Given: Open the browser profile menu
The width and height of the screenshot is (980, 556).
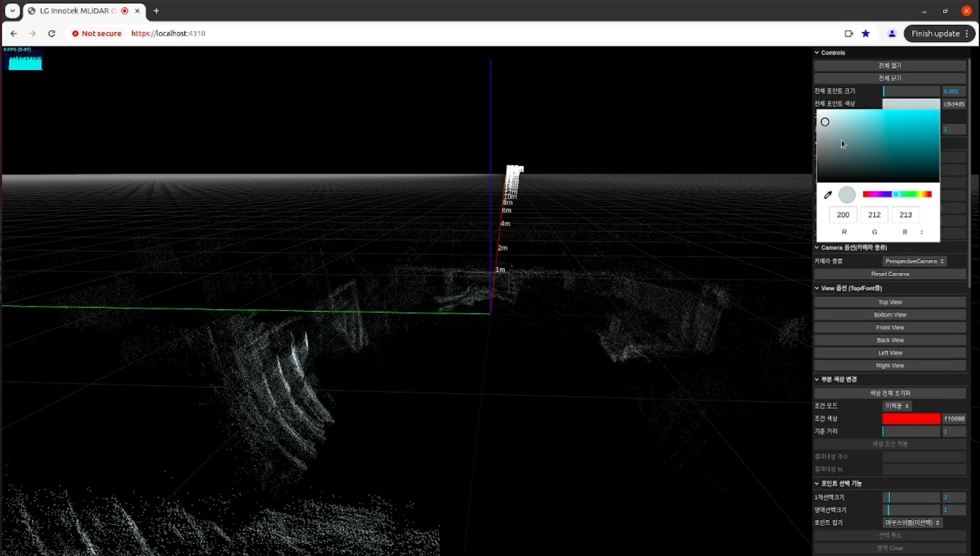Looking at the screenshot, I should (892, 34).
